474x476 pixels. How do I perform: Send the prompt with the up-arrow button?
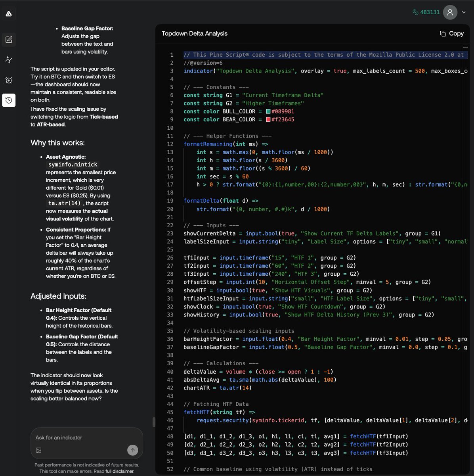133,450
